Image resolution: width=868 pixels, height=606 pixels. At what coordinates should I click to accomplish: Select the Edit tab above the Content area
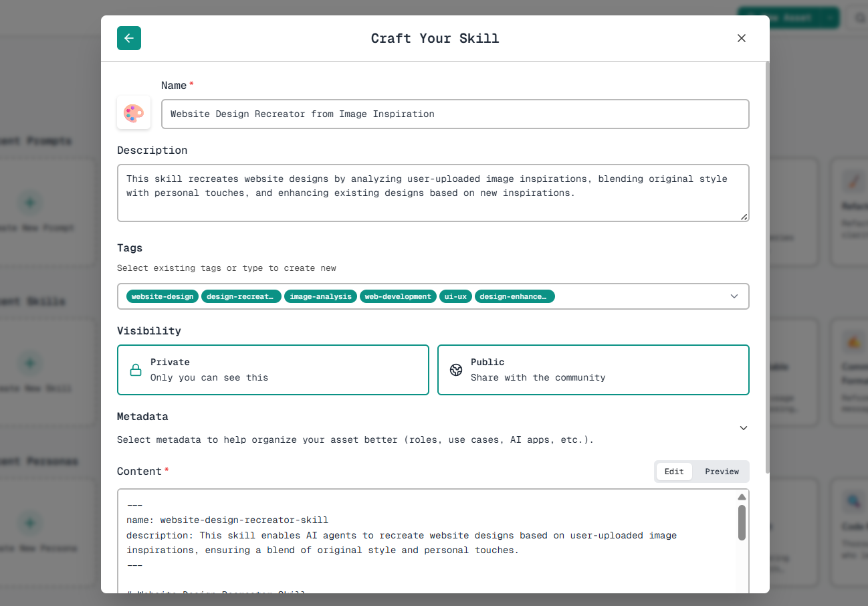[673, 471]
